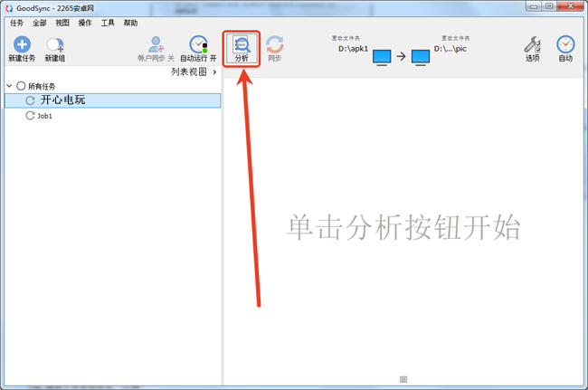Click the D:\apk1 left folder path
Viewport: 588px width, 390px height.
(x=353, y=49)
